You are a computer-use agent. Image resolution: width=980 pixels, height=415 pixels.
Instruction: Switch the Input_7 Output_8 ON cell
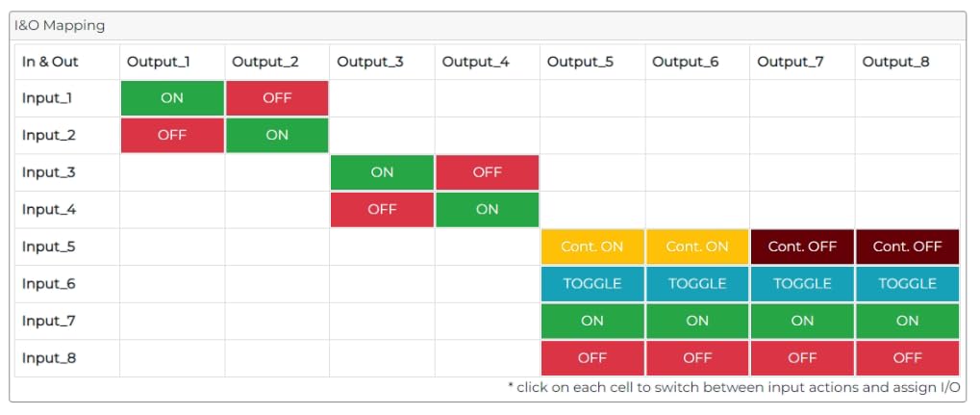tap(907, 321)
